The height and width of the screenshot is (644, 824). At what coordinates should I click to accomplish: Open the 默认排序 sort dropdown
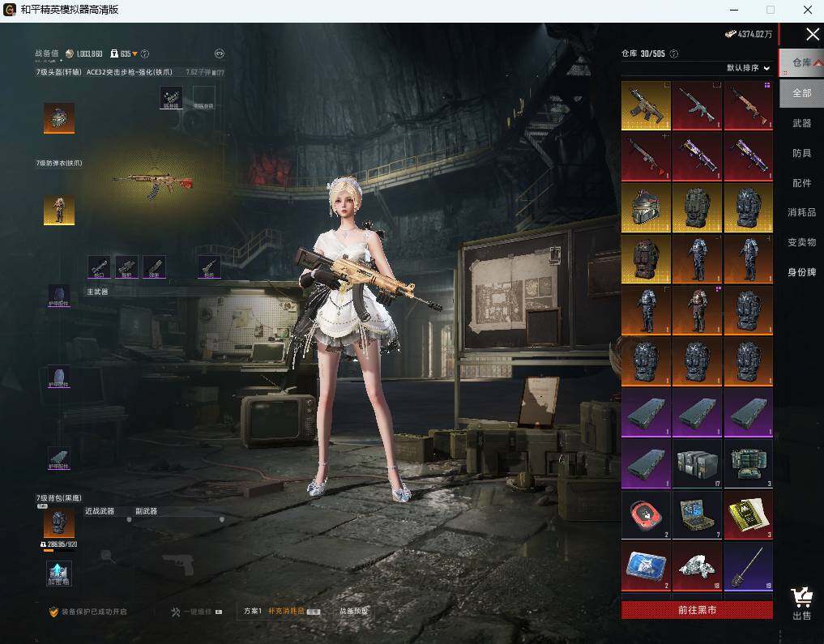[748, 68]
